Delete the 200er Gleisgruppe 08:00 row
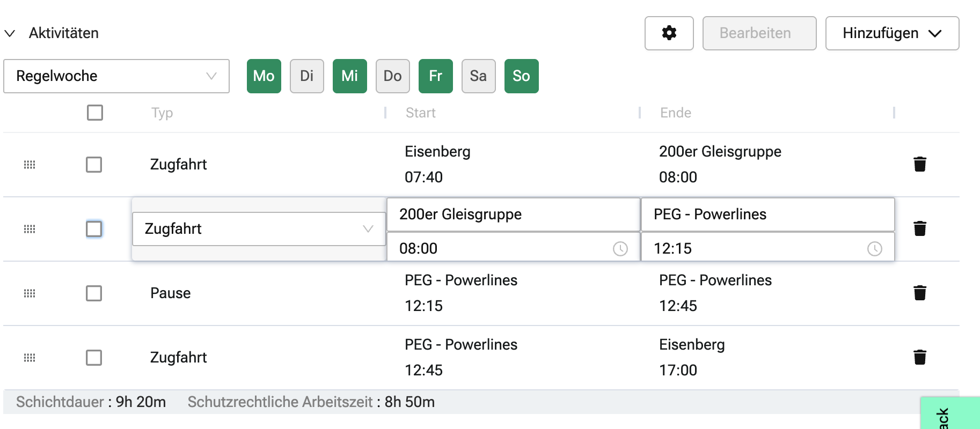980x429 pixels. [x=919, y=228]
